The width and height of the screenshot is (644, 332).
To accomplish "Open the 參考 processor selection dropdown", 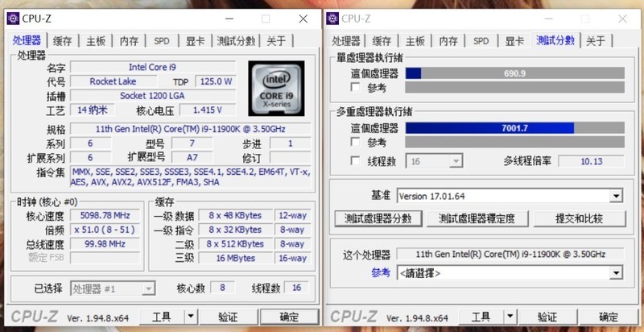I will pyautogui.click(x=616, y=273).
